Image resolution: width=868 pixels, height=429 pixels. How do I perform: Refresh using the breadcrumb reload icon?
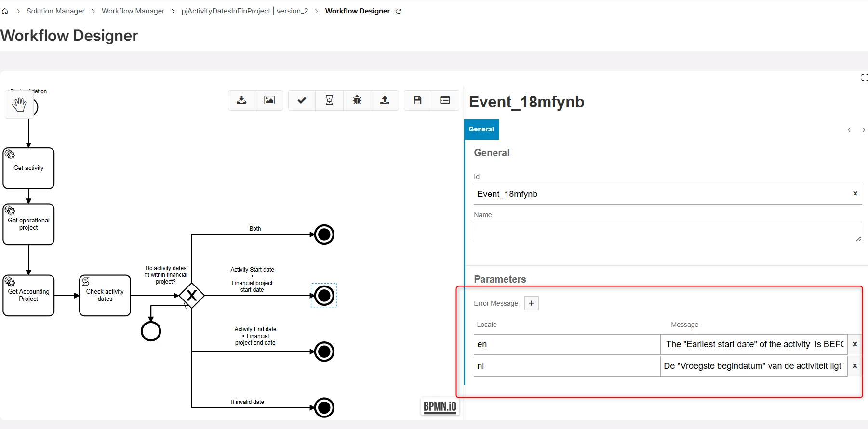click(399, 11)
